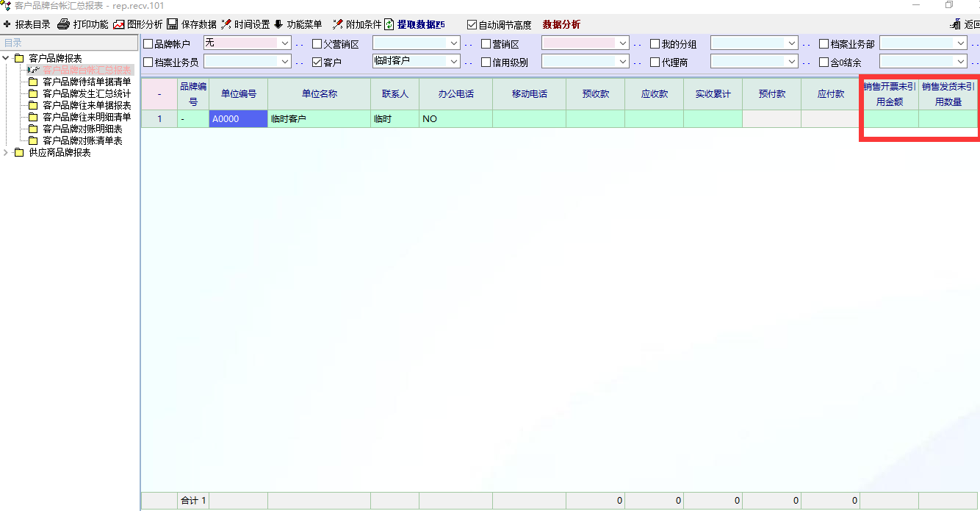Click the 附加条件 toolbar icon
Screen dimensions: 980x511
coord(337,24)
